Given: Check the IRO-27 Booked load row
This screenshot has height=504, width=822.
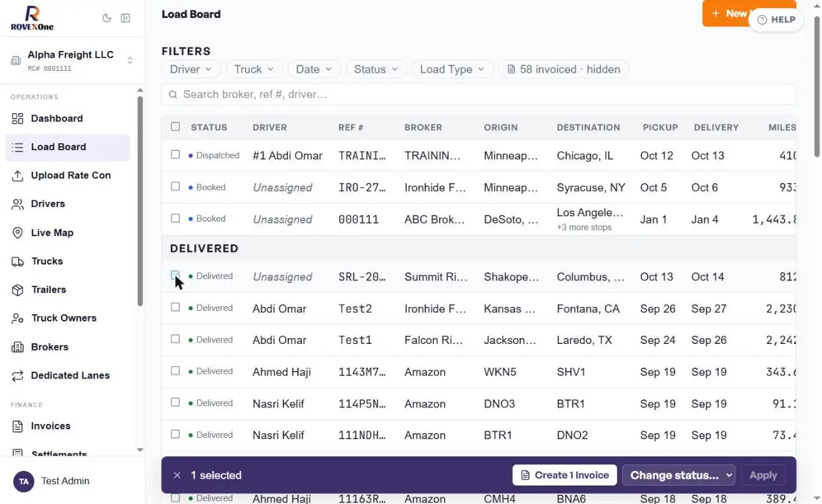Looking at the screenshot, I should coord(175,187).
